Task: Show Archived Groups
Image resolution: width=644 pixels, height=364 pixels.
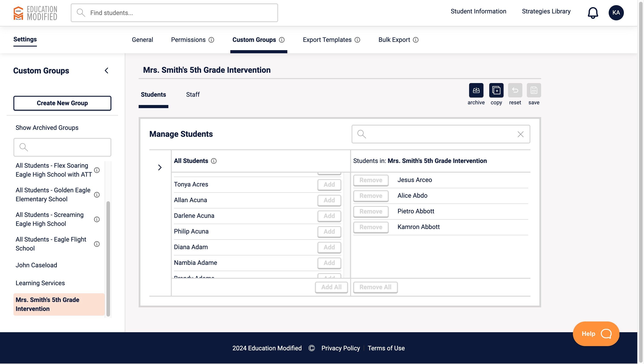Action: 47,128
